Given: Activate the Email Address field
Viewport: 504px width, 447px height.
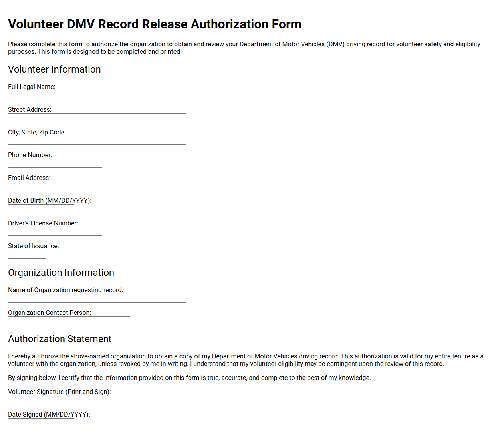Looking at the screenshot, I should coord(69,186).
